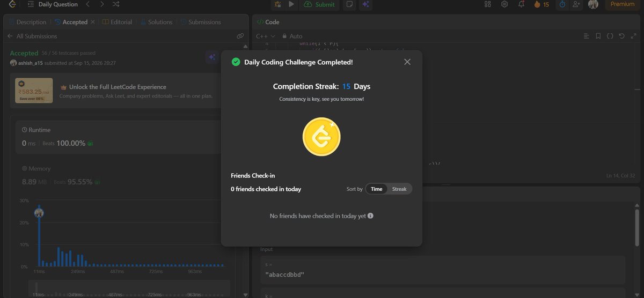The image size is (644, 298).
Task: Open the C++ language dropdown
Action: pos(266,36)
